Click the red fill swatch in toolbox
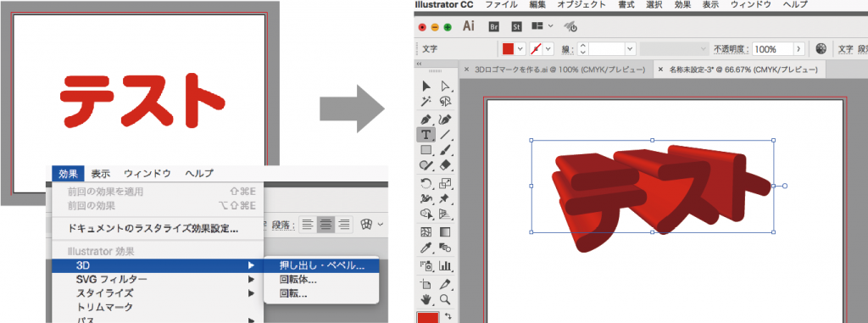Image resolution: width=868 pixels, height=323 pixels. point(427,318)
